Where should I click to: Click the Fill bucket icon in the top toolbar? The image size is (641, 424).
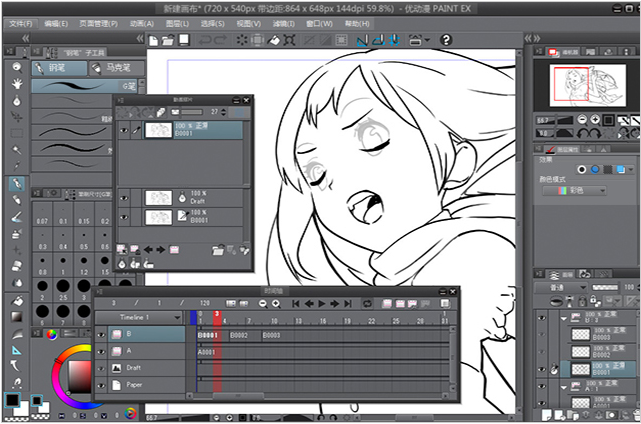pos(273,40)
